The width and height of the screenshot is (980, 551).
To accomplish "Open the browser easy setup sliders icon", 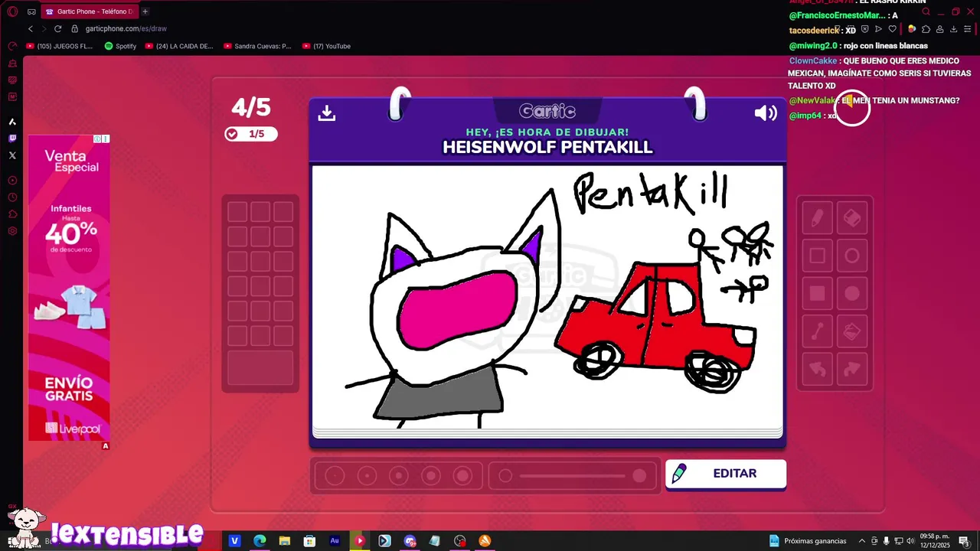I will (x=968, y=29).
